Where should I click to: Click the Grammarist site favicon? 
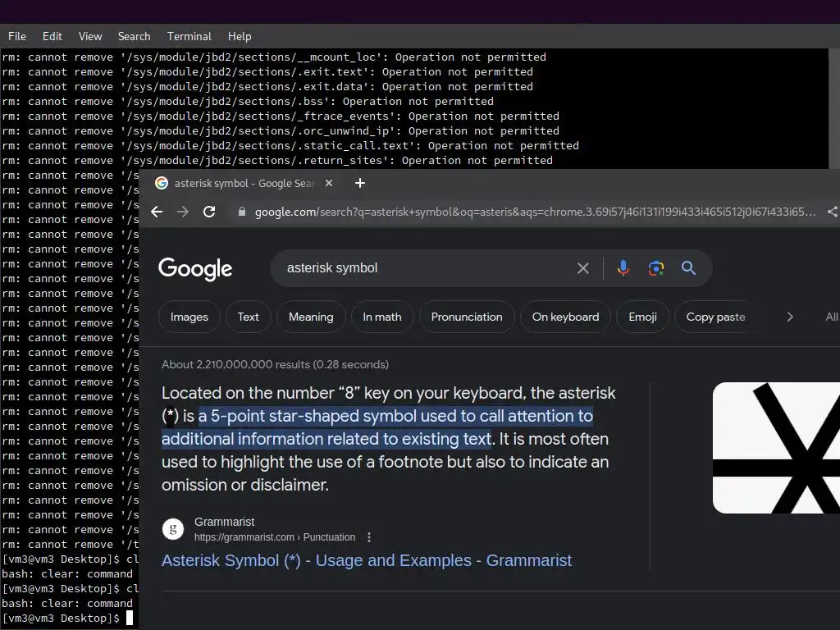coord(173,529)
